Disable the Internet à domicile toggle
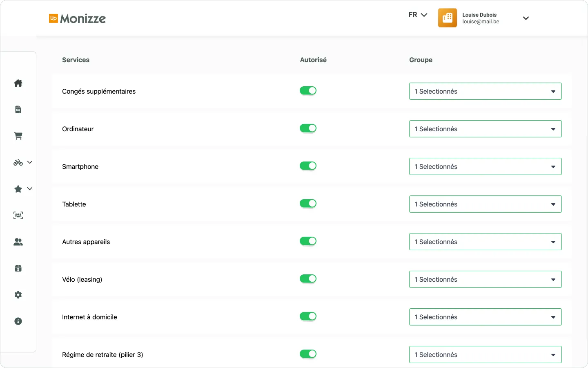The height and width of the screenshot is (368, 588). click(x=308, y=316)
